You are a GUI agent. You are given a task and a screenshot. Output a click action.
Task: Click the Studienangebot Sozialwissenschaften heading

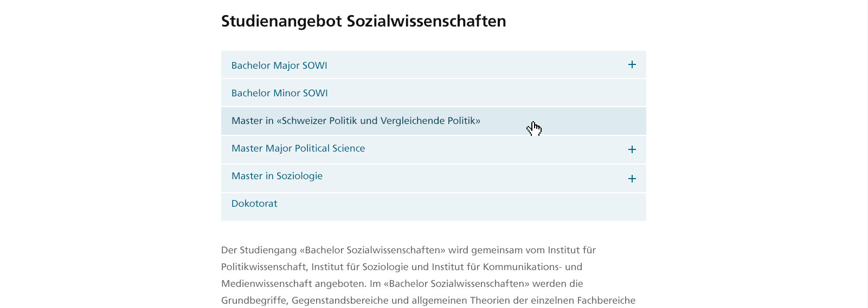[x=364, y=21]
